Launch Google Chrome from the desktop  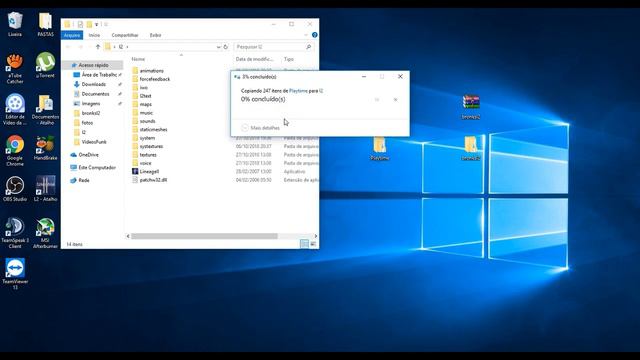point(15,151)
